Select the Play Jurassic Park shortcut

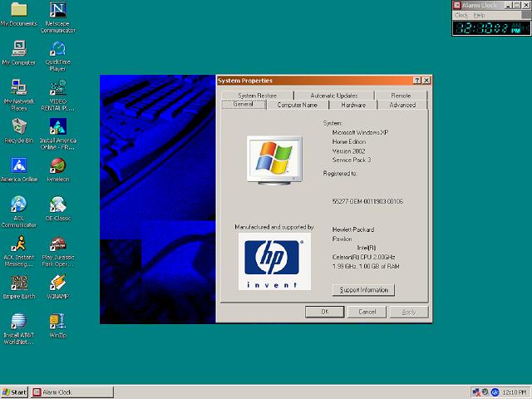click(57, 244)
